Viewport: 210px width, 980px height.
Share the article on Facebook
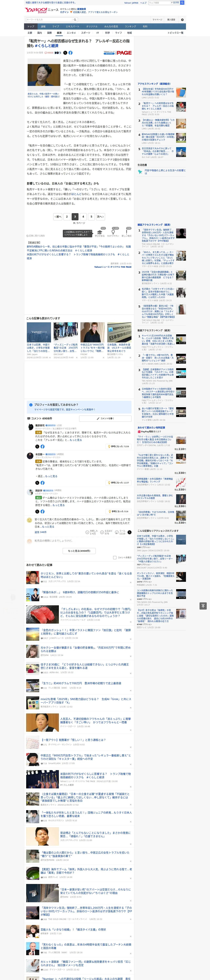pyautogui.click(x=70, y=53)
